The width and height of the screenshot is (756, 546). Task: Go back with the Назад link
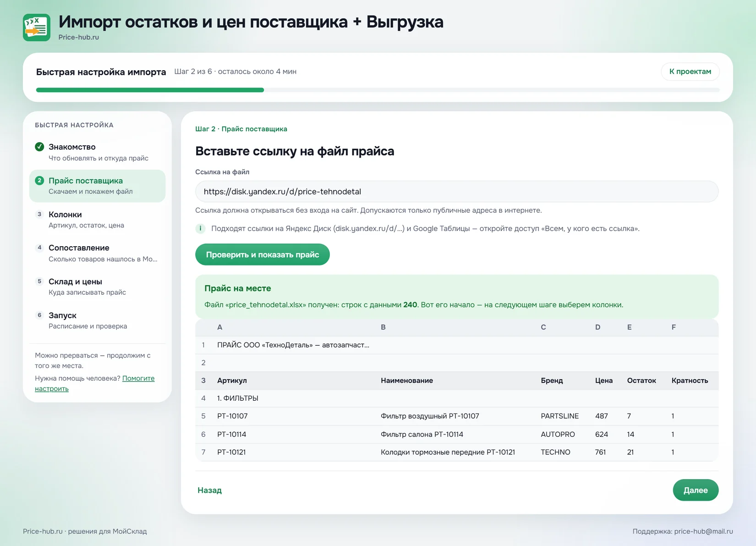(x=209, y=490)
